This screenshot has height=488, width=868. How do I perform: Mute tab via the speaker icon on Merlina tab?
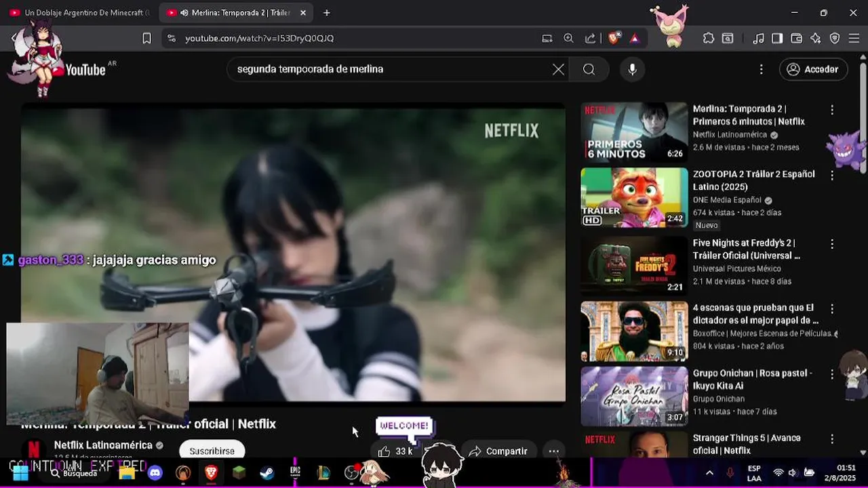coord(184,12)
